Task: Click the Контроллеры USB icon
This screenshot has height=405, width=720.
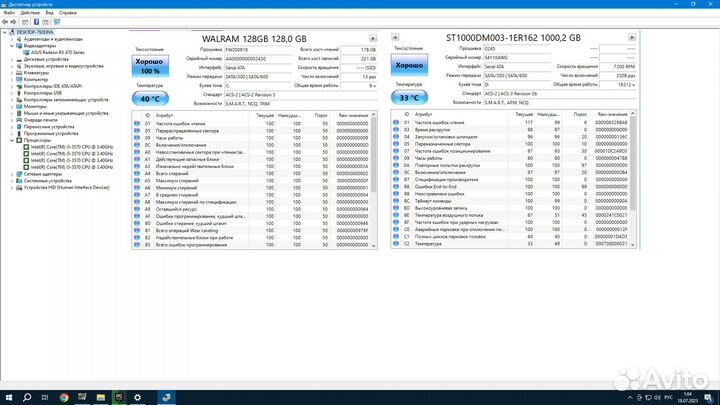Action: click(19, 93)
